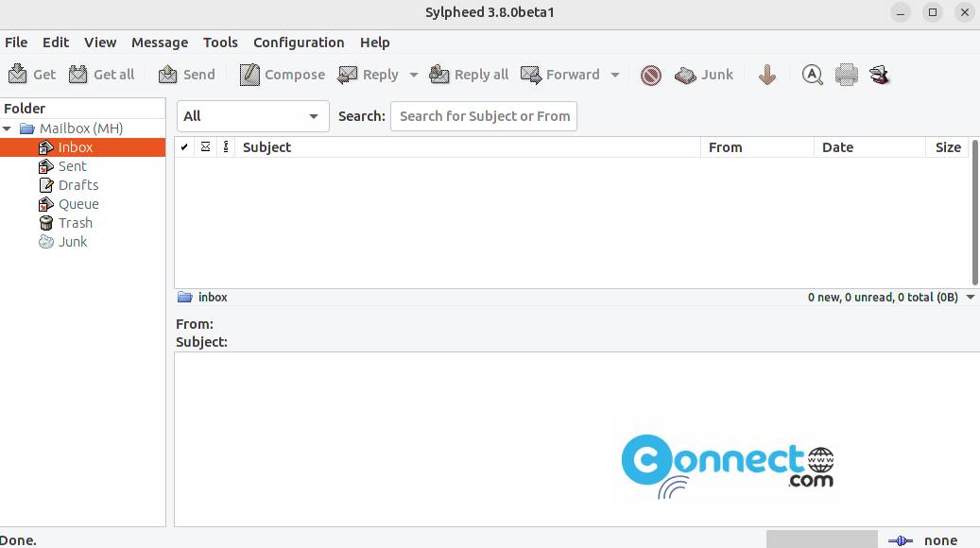The height and width of the screenshot is (548, 980).
Task: Toggle message view with summary bar arrow
Action: click(x=971, y=298)
